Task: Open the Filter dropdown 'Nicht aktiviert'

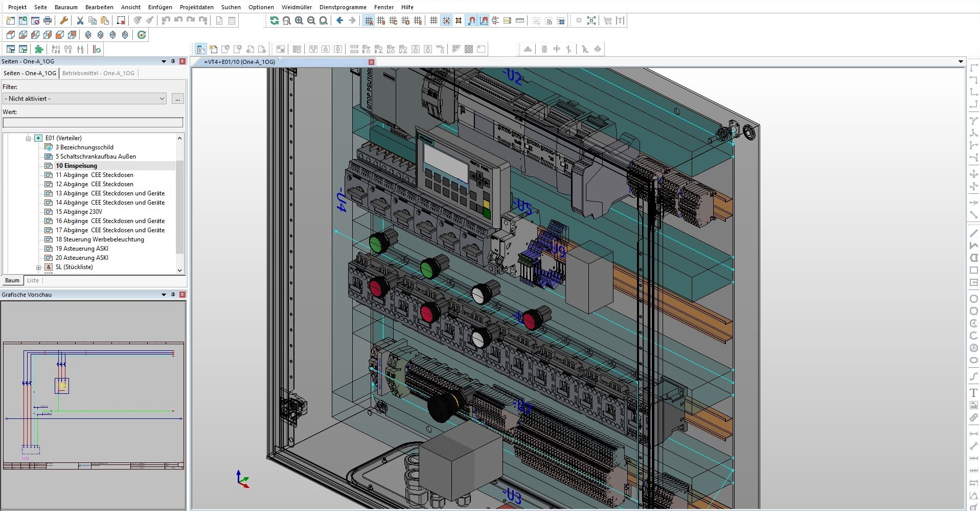Action: pyautogui.click(x=85, y=99)
